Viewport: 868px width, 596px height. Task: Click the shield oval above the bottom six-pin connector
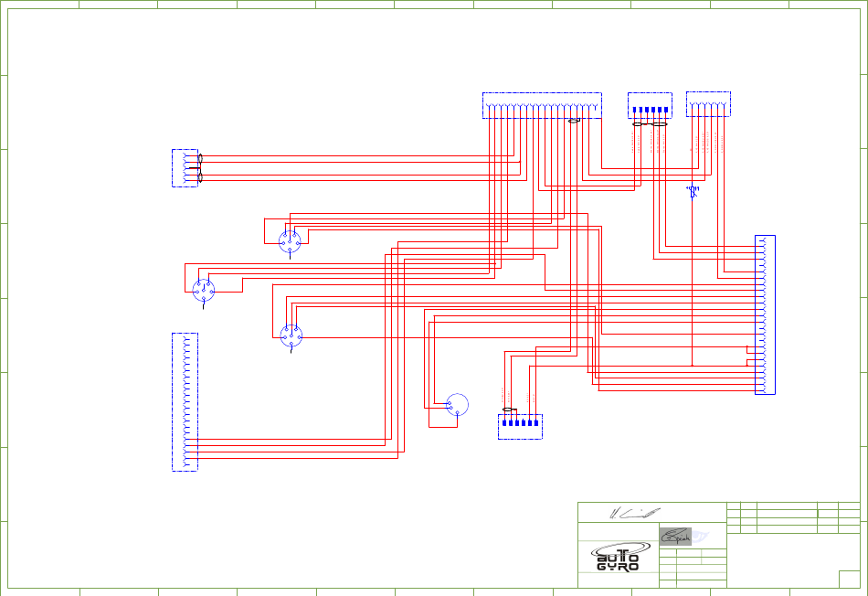tap(510, 410)
